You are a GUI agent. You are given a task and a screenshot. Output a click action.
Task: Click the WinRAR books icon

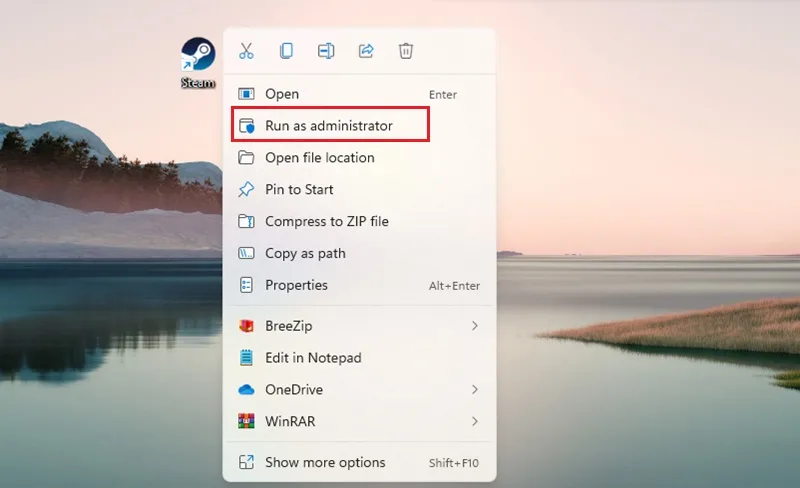[246, 421]
